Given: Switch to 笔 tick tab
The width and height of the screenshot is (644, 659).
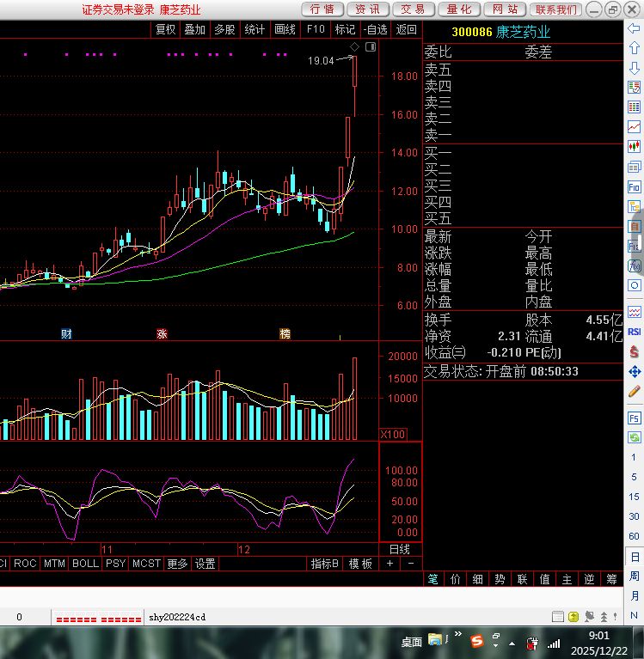Looking at the screenshot, I should (x=432, y=579).
